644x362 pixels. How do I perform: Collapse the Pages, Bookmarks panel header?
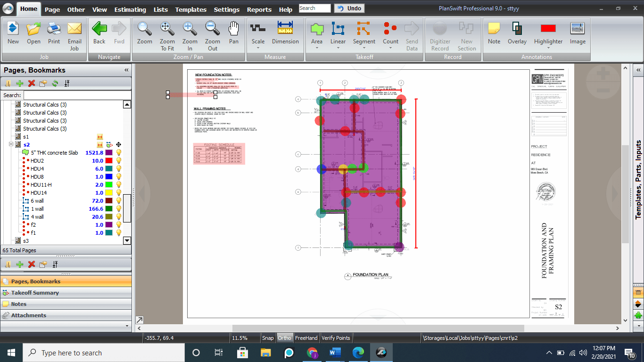pyautogui.click(x=126, y=70)
